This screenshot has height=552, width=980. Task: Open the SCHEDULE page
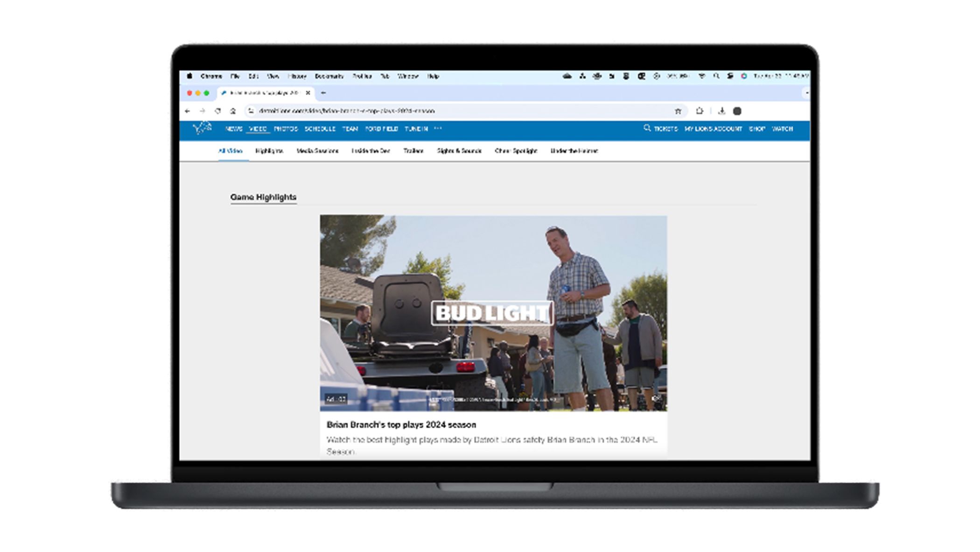(x=320, y=129)
